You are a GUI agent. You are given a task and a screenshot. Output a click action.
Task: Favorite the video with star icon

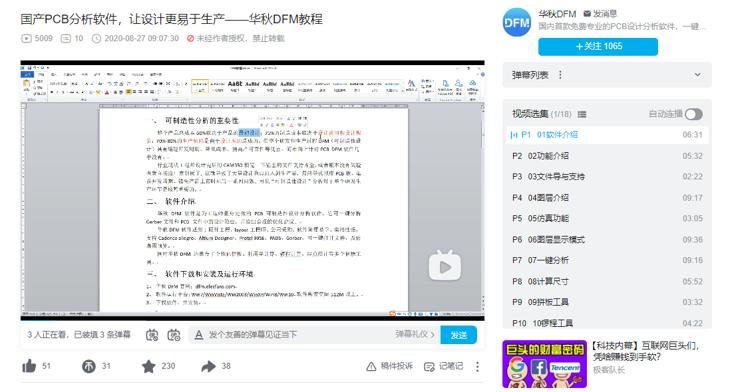[149, 366]
